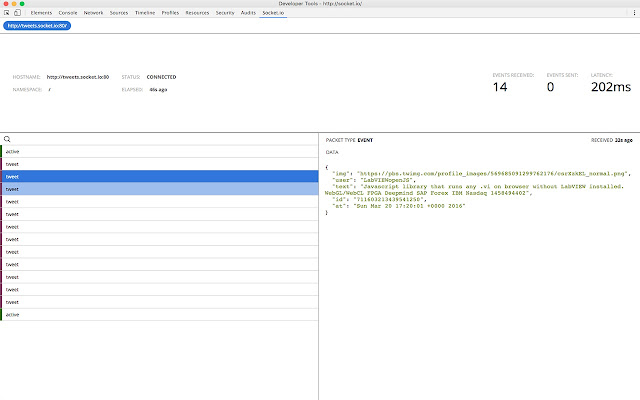Switch to the Elements tab
The image size is (640, 400).
(41, 13)
